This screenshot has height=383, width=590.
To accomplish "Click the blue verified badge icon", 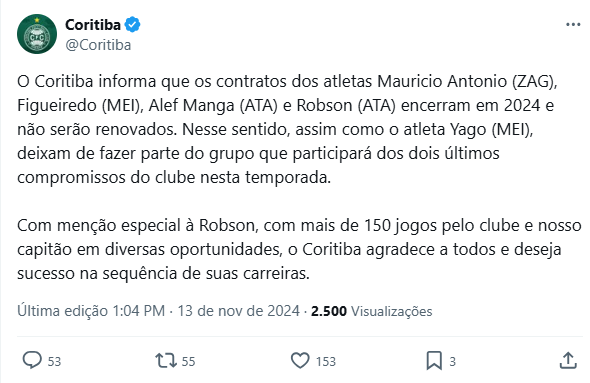I will click(132, 25).
